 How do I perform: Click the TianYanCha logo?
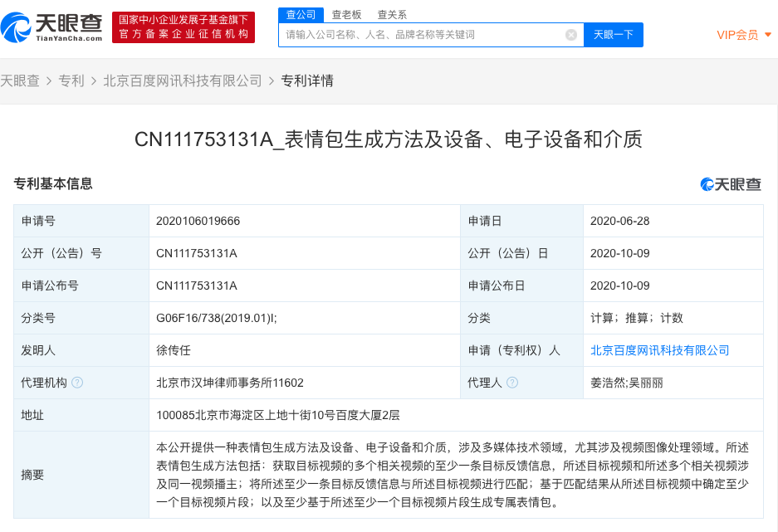(x=51, y=27)
